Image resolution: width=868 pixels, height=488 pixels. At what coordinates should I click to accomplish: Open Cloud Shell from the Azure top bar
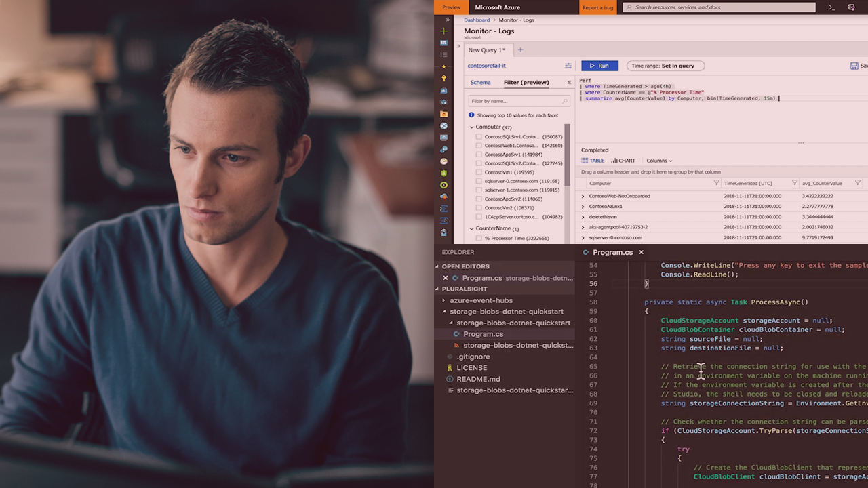pyautogui.click(x=831, y=7)
